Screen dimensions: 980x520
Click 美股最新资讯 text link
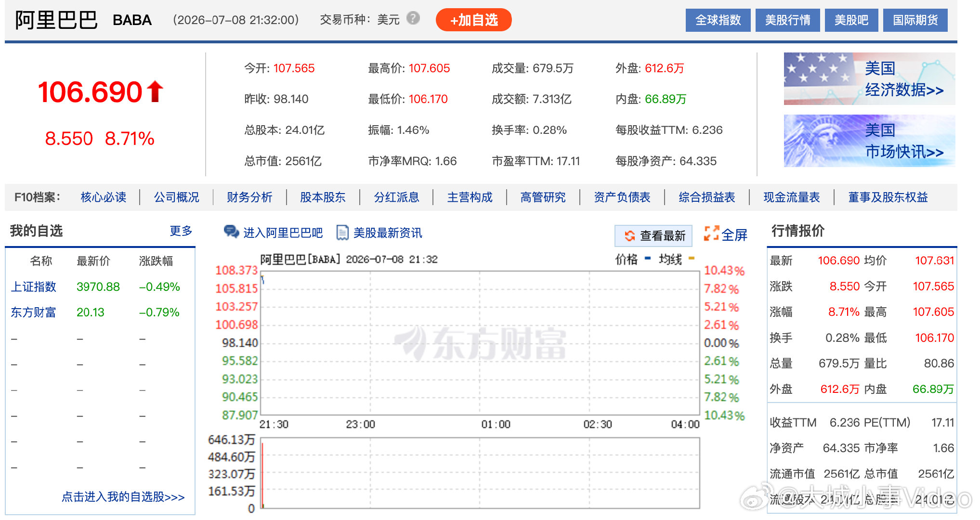[388, 233]
